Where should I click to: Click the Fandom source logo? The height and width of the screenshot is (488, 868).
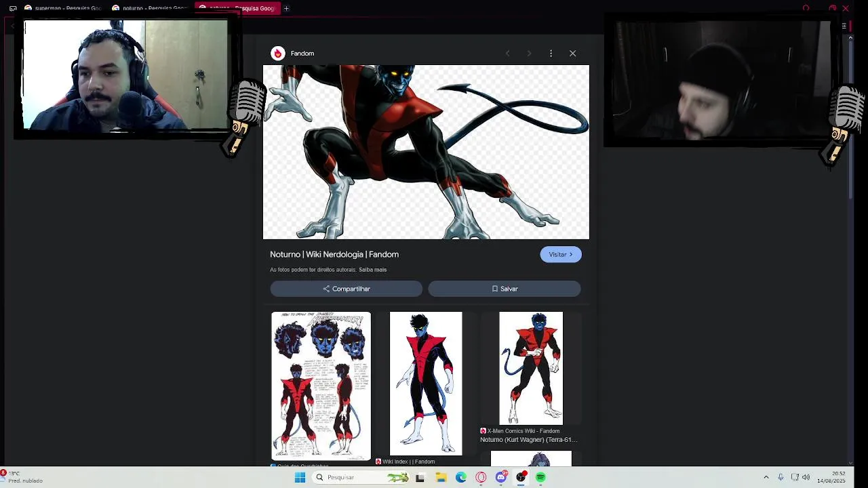(277, 53)
